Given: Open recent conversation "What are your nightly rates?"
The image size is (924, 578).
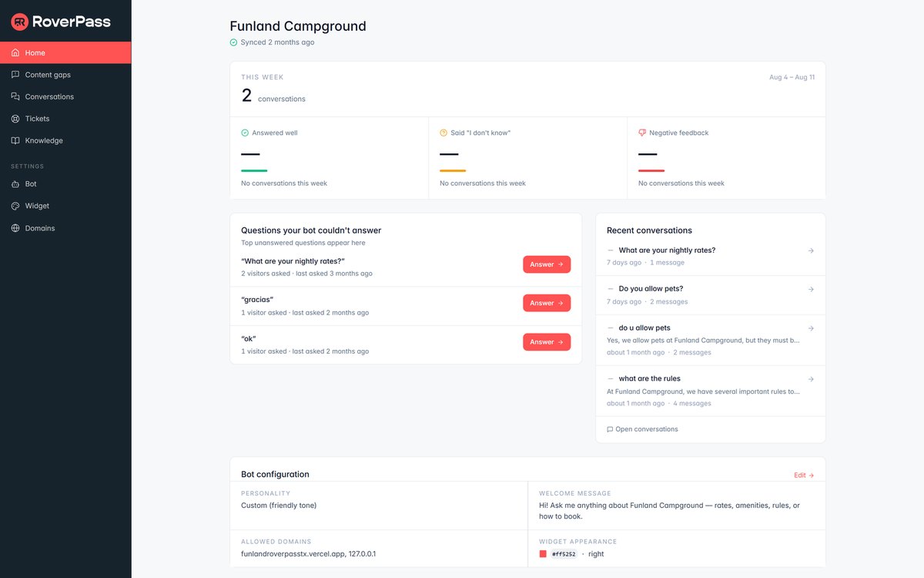Looking at the screenshot, I should (x=711, y=256).
